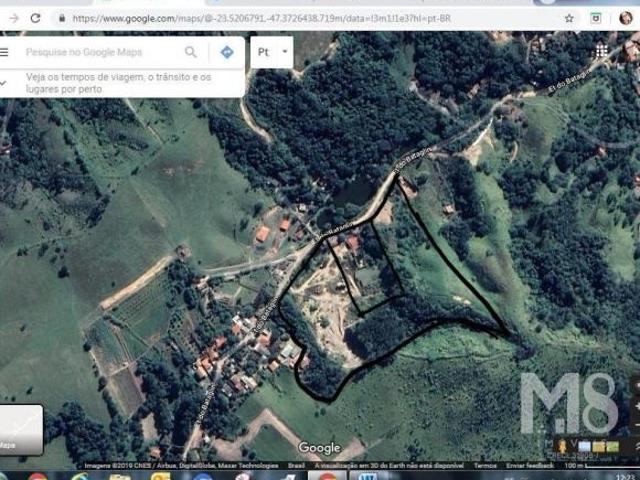The width and height of the screenshot is (640, 480).
Task: Click the Pesquise no Google Maps field
Action: [100, 52]
